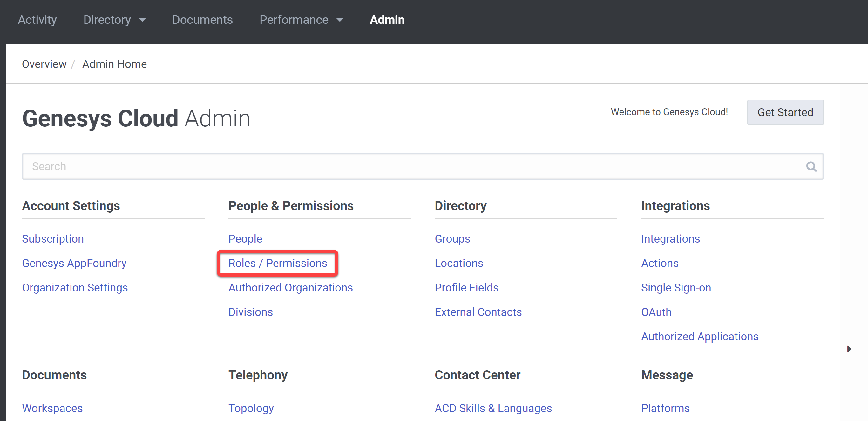Open External Contacts
Screen dimensions: 868x421
tap(478, 312)
